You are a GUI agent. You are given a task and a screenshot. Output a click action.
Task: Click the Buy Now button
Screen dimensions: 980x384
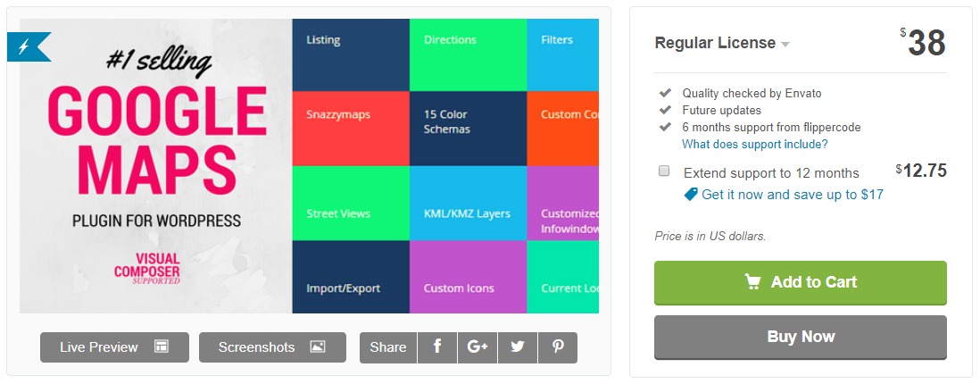801,337
